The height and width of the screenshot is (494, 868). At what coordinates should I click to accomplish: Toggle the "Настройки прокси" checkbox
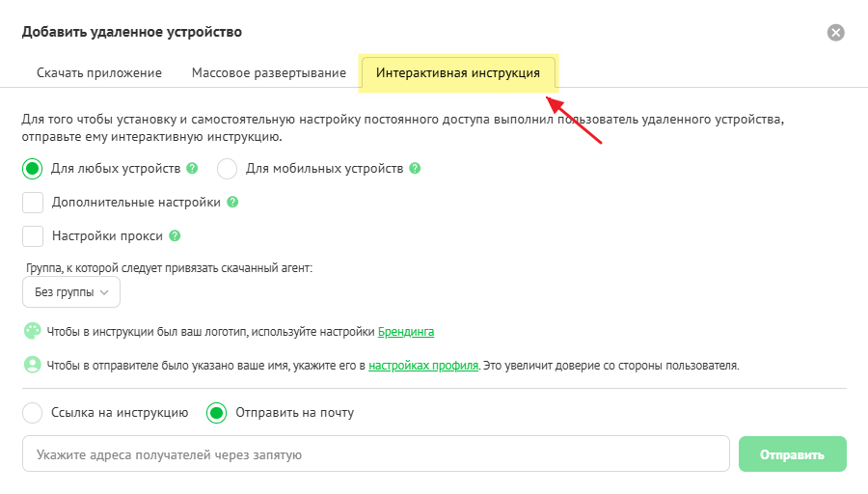[x=33, y=235]
